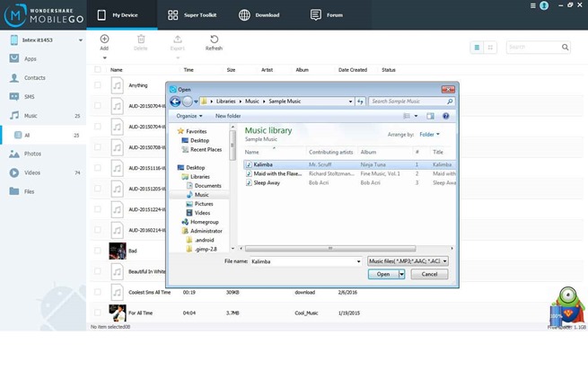Click the MobileGo logo
Viewport: 588px width, 388px height.
[43, 15]
